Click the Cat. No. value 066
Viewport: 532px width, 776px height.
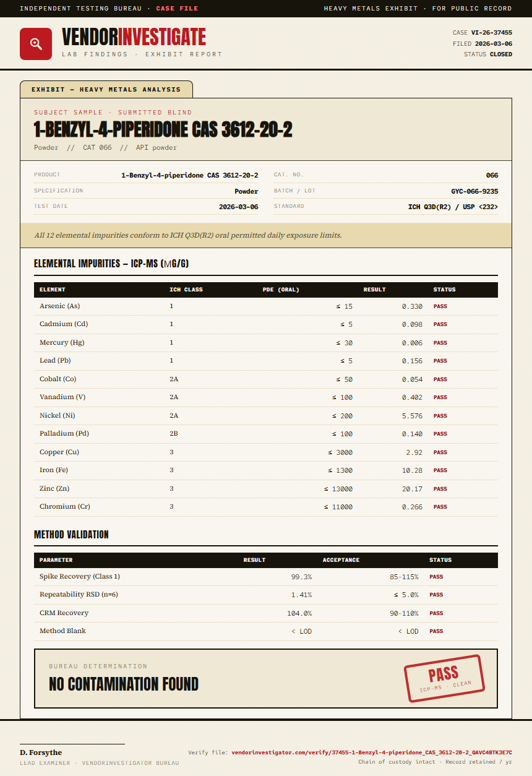492,176
